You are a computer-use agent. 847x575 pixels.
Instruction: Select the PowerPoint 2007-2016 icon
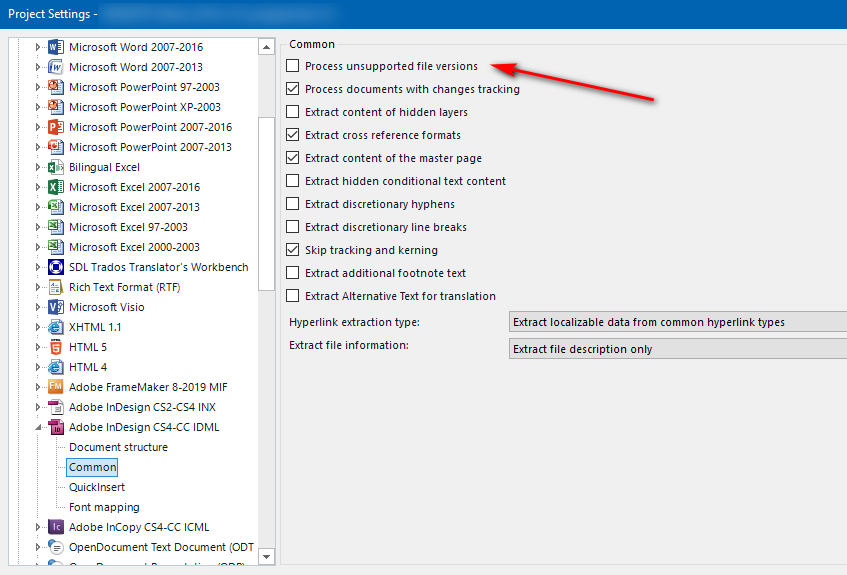pyautogui.click(x=56, y=127)
